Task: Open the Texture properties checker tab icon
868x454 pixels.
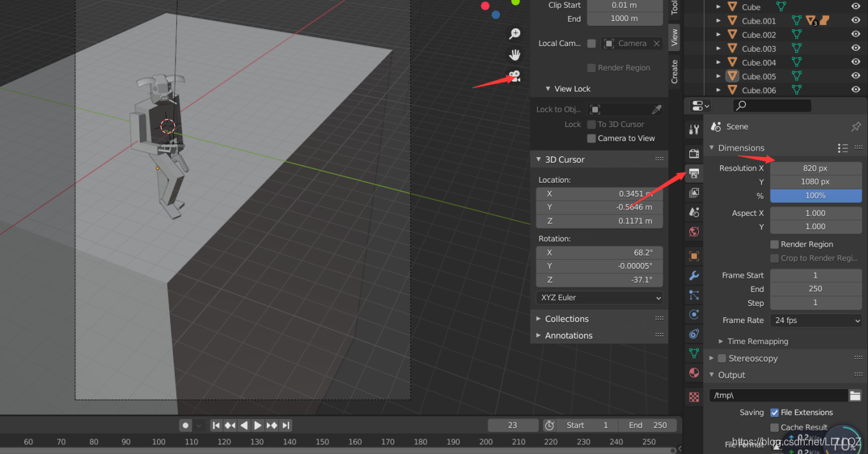Action: pos(694,397)
